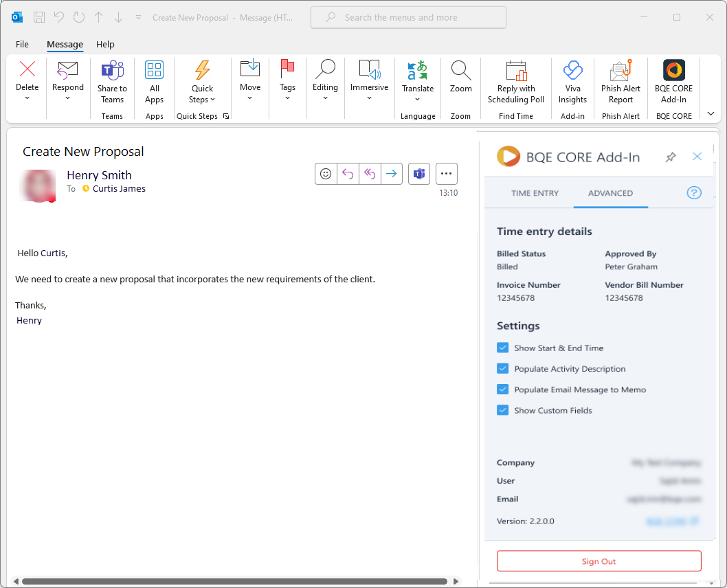Expand the Editing dropdown arrow
The image size is (727, 588).
pyautogui.click(x=325, y=98)
